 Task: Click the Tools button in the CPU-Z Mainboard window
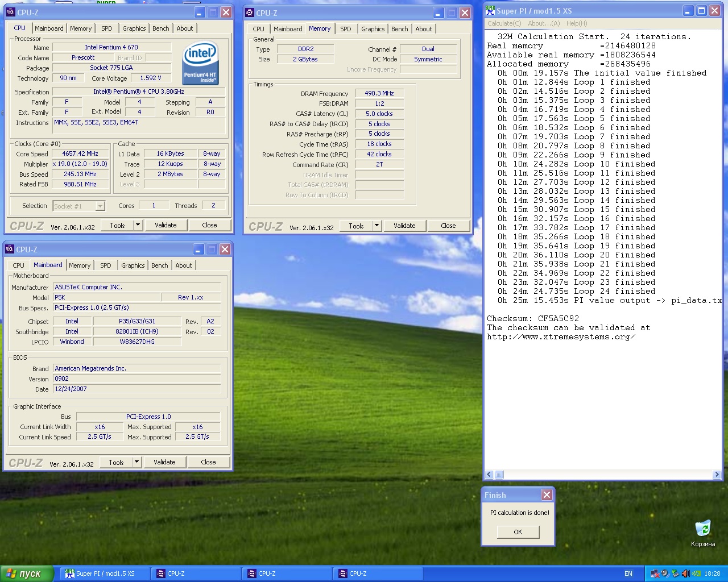(116, 462)
